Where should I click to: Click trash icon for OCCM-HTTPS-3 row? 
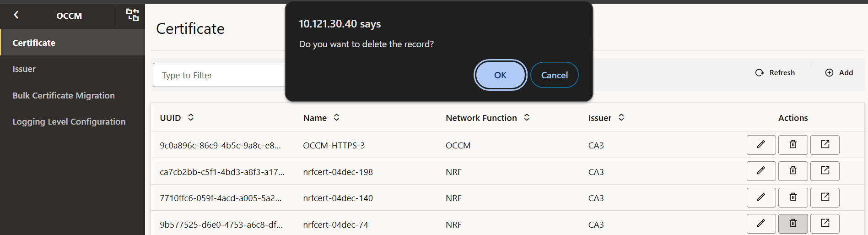click(x=793, y=145)
